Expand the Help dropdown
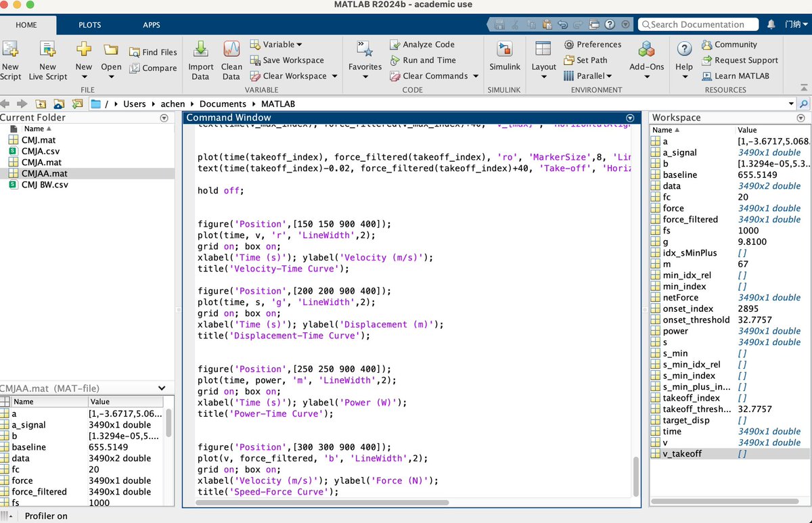812x523 pixels. point(684,76)
